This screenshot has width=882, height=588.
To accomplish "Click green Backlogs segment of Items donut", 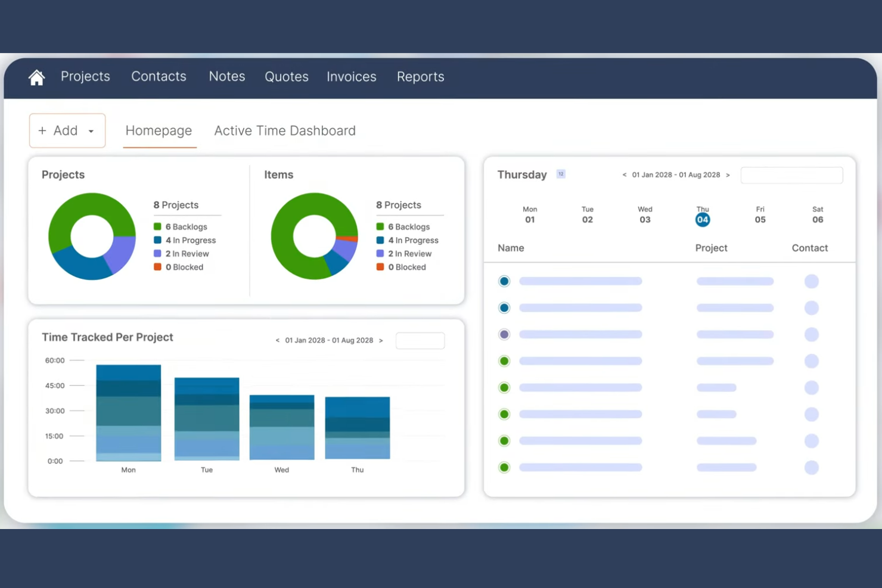I will (x=289, y=236).
